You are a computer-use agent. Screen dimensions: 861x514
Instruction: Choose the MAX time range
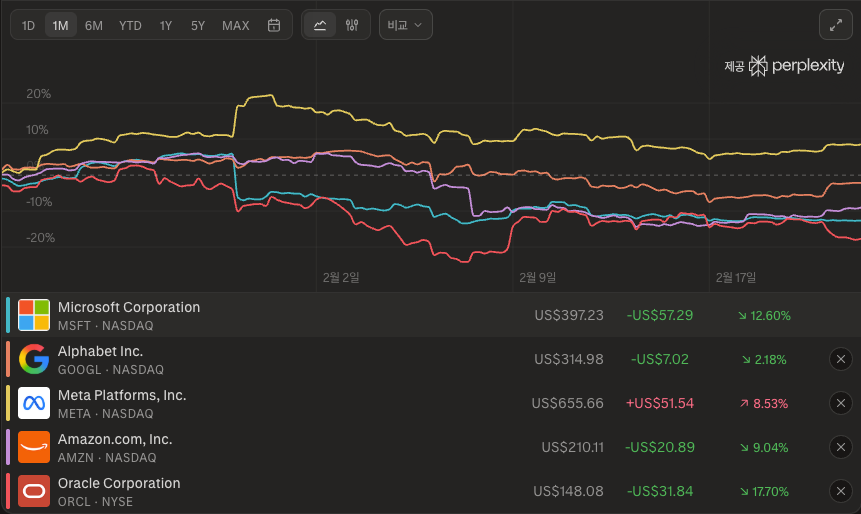[x=236, y=25]
